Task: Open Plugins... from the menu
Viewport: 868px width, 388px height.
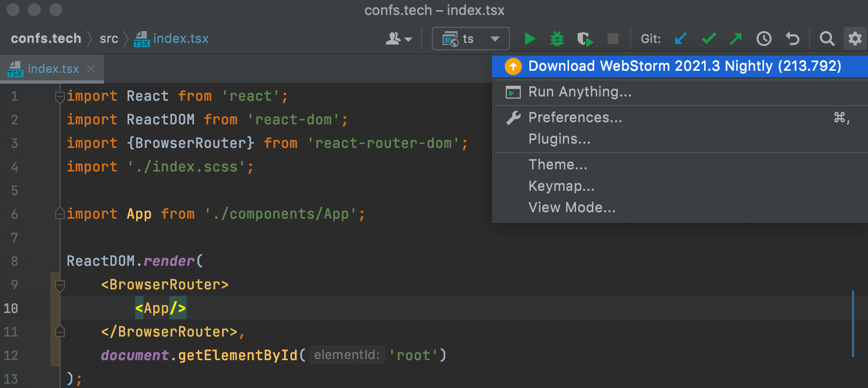Action: point(680,139)
